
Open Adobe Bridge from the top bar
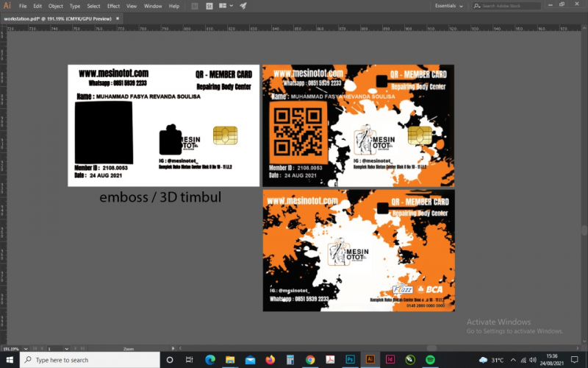[x=193, y=6]
